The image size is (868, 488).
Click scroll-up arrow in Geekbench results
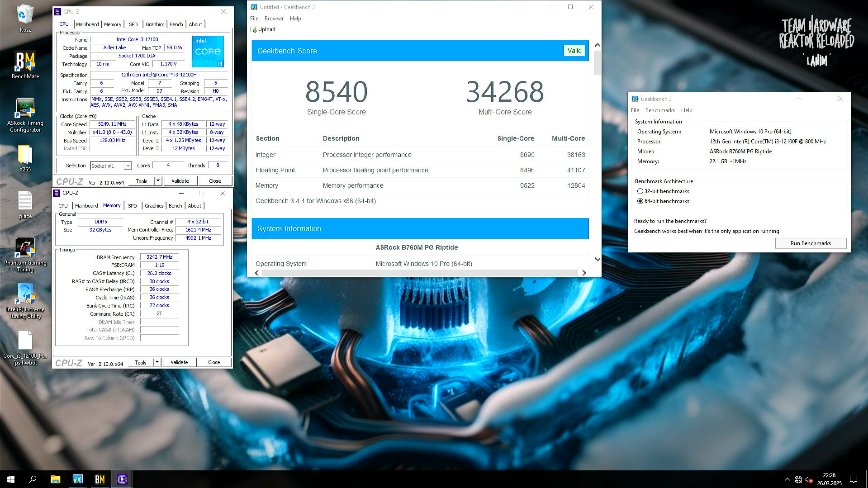(x=598, y=45)
